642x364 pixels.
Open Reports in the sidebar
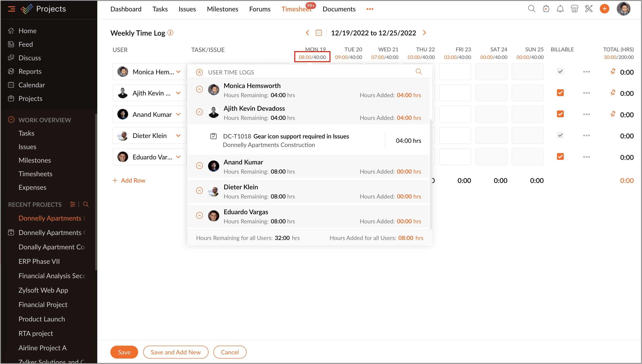point(30,71)
